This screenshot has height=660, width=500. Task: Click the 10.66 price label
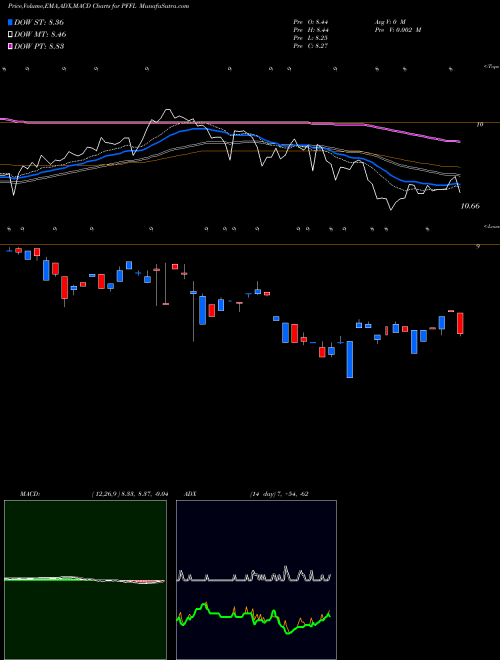coord(470,206)
